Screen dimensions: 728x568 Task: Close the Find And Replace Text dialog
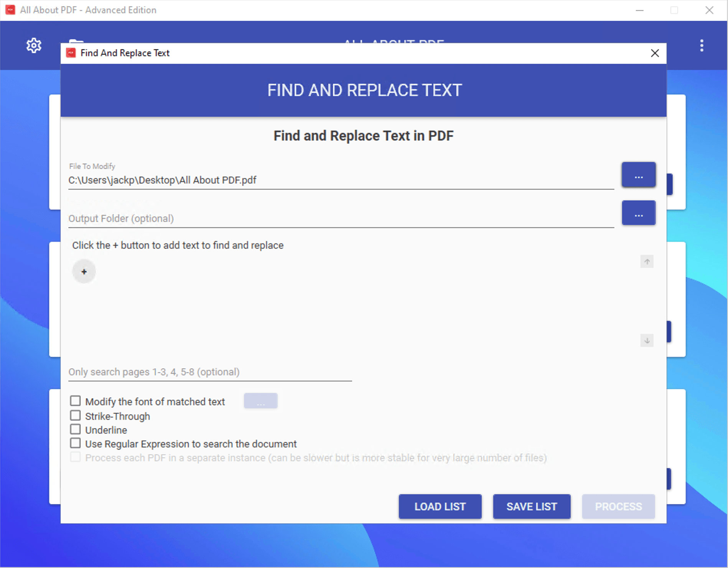pos(654,53)
